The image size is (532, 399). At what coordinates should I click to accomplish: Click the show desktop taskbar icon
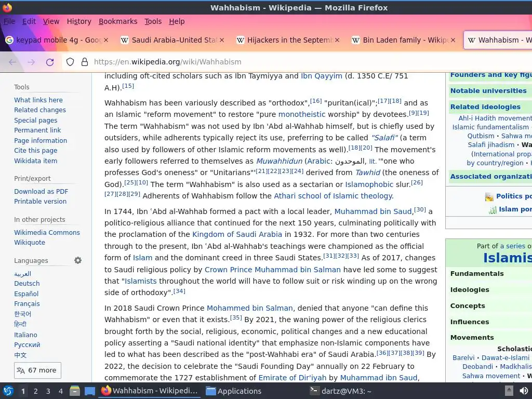coord(89,391)
